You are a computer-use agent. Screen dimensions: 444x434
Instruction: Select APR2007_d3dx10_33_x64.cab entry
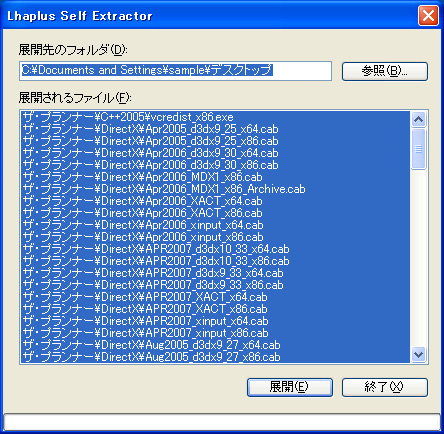[216, 249]
